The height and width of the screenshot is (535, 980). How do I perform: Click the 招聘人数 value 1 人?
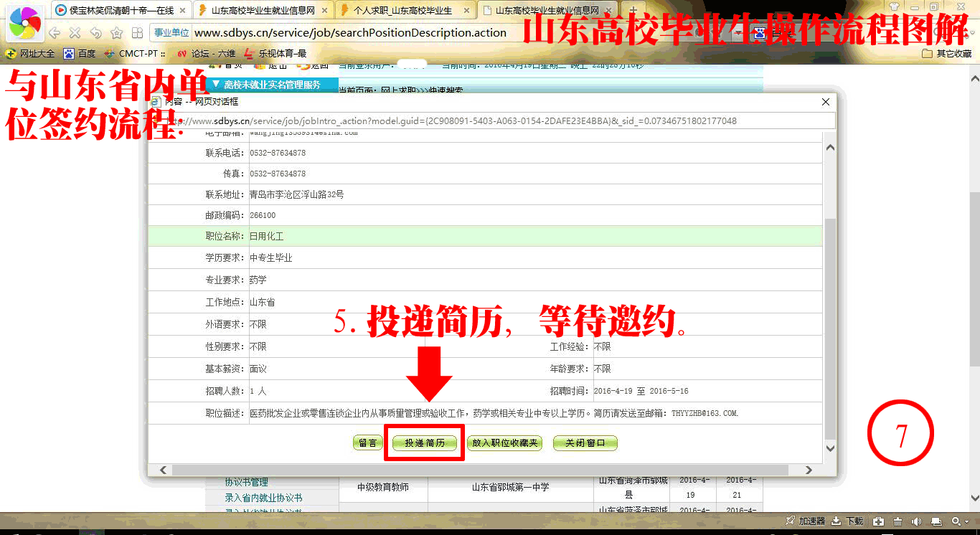click(258, 392)
